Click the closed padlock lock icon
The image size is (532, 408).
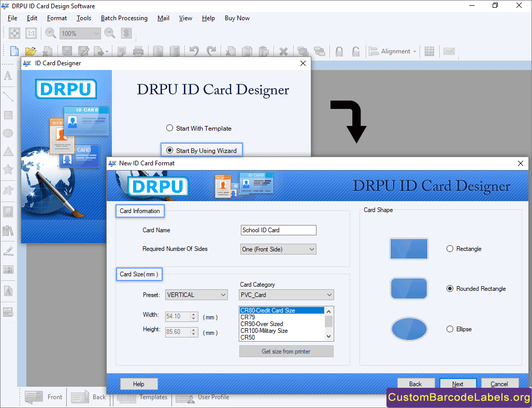pyautogui.click(x=339, y=51)
